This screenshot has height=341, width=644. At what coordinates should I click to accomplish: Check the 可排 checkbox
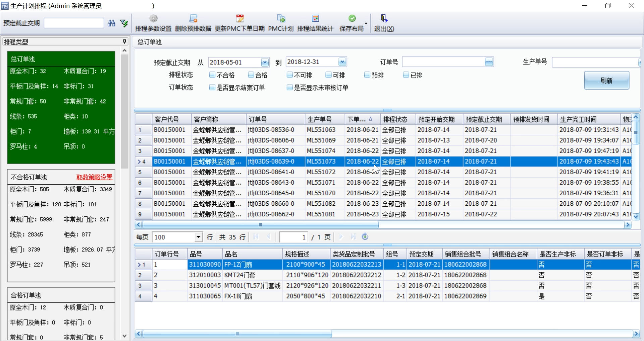[x=329, y=75]
